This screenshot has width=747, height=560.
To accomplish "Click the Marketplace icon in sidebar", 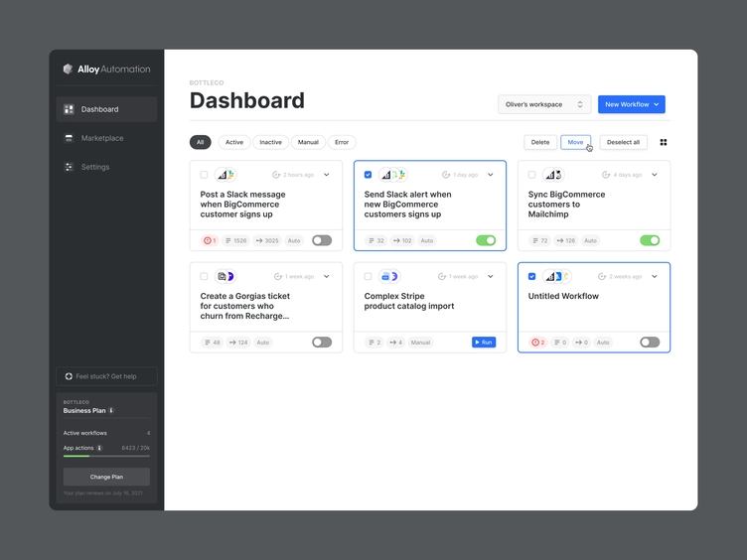I will coord(70,138).
